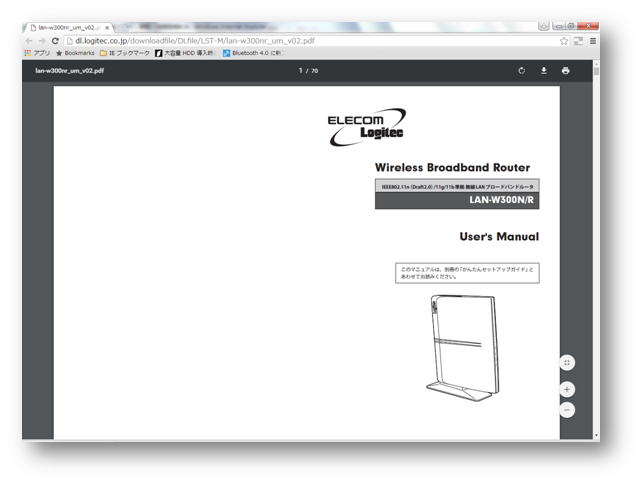This screenshot has width=642, height=484.
Task: Click the Japanese note box このマニュアルは
Action: click(467, 273)
